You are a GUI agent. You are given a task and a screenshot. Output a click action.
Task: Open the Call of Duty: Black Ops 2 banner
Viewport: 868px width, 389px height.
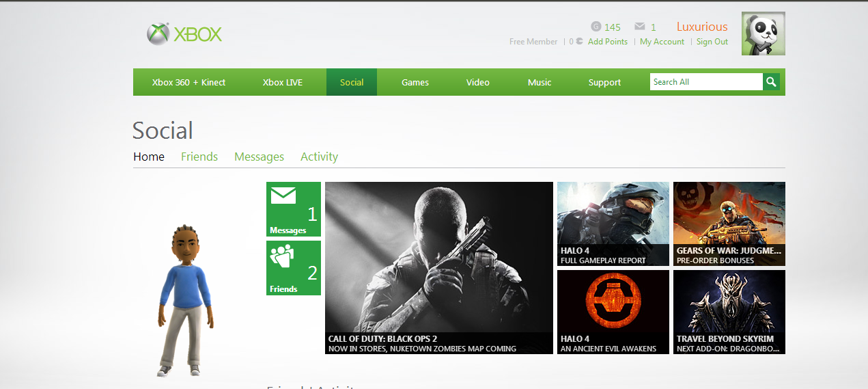(439, 268)
